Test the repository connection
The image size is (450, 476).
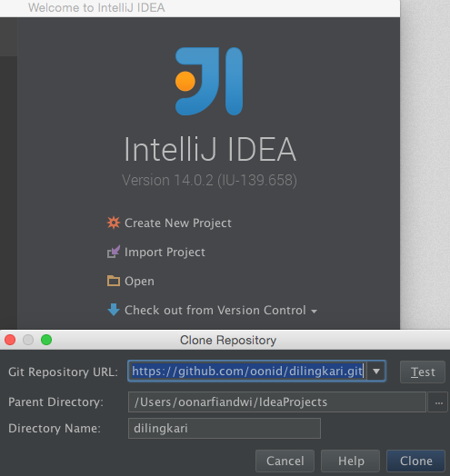(423, 372)
